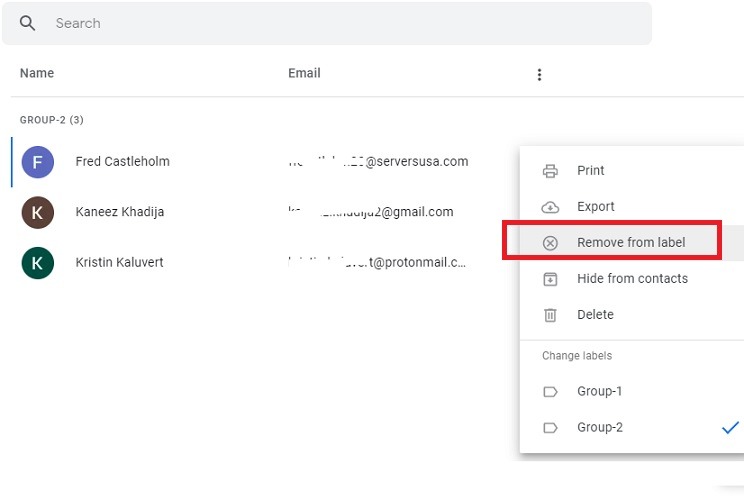
Task: Select Remove from label option
Action: [x=631, y=242]
